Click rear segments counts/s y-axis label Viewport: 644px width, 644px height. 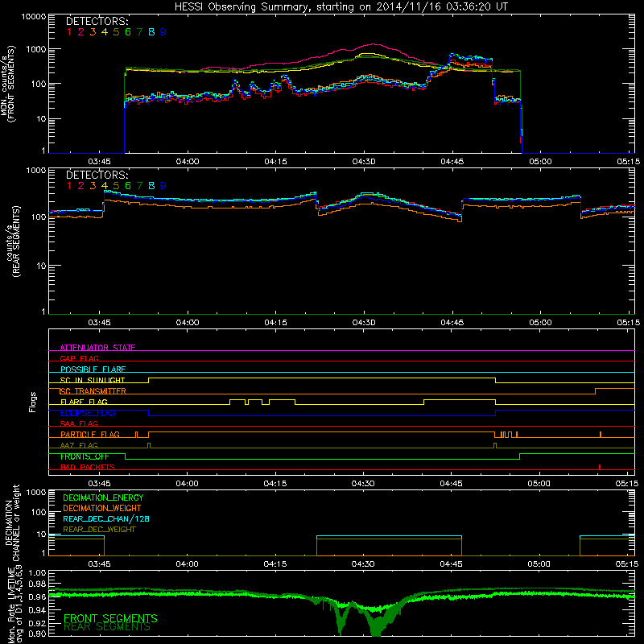pos(13,242)
